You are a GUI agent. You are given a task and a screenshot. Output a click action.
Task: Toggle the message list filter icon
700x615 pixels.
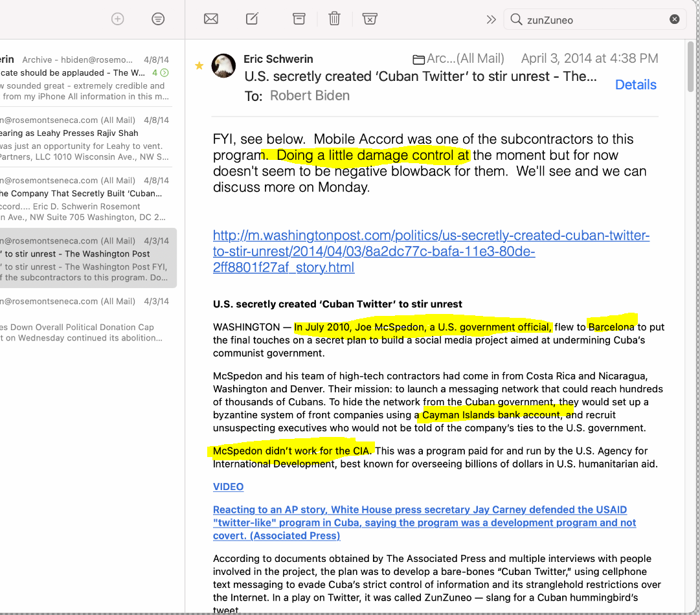(158, 19)
